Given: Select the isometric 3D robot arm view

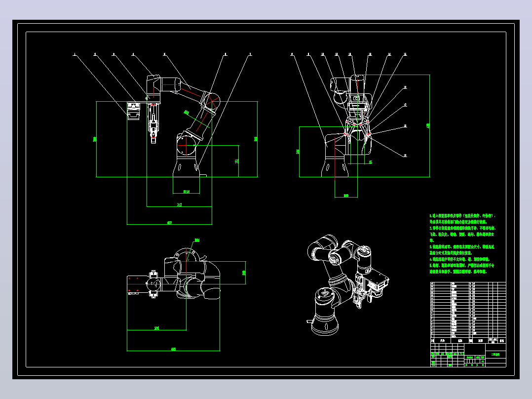Looking at the screenshot, I should [x=348, y=285].
